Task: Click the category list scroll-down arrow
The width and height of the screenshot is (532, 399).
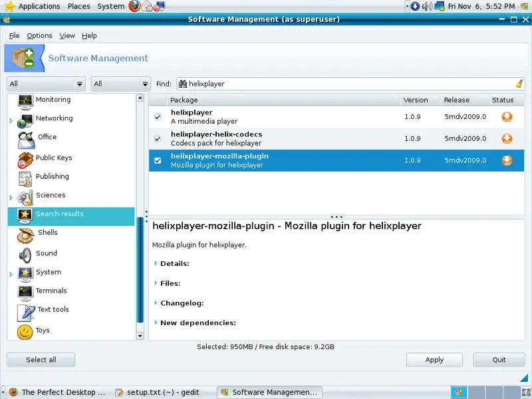Action: 140,336
